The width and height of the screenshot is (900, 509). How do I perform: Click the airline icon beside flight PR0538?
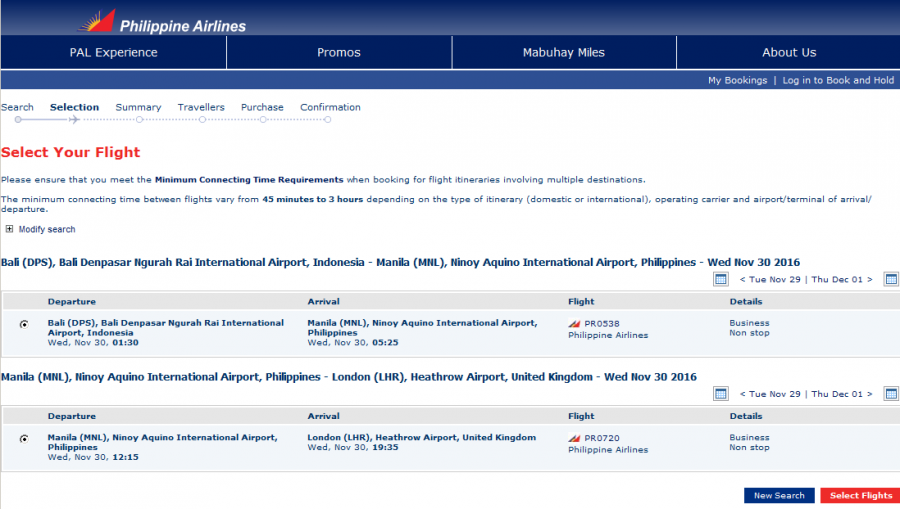[x=574, y=324]
